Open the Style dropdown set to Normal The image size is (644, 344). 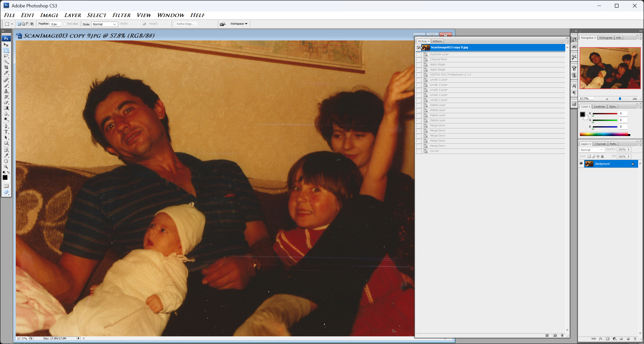click(104, 24)
